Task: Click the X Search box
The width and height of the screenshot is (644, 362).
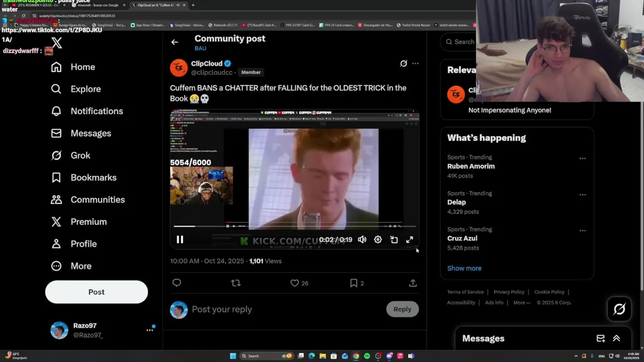Action: point(459,42)
